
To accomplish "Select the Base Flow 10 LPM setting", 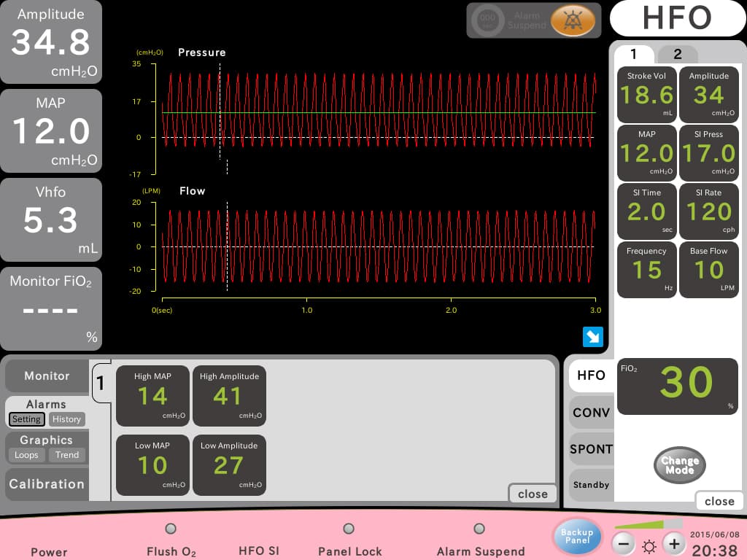I will [x=709, y=270].
